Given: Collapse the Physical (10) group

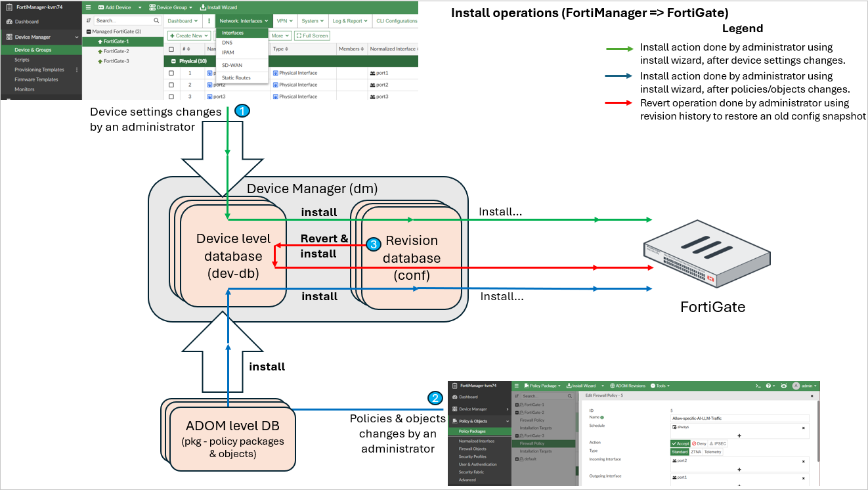Looking at the screenshot, I should click(173, 61).
